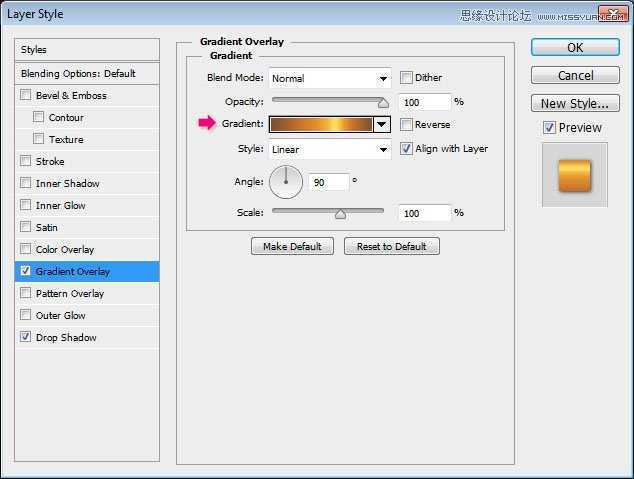Uncheck the Gradient Overlay checkbox
Screen dimensions: 634x479
tap(25, 270)
